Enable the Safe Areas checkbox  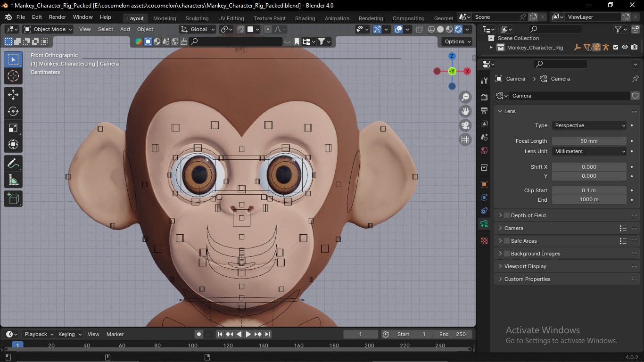[x=507, y=241]
